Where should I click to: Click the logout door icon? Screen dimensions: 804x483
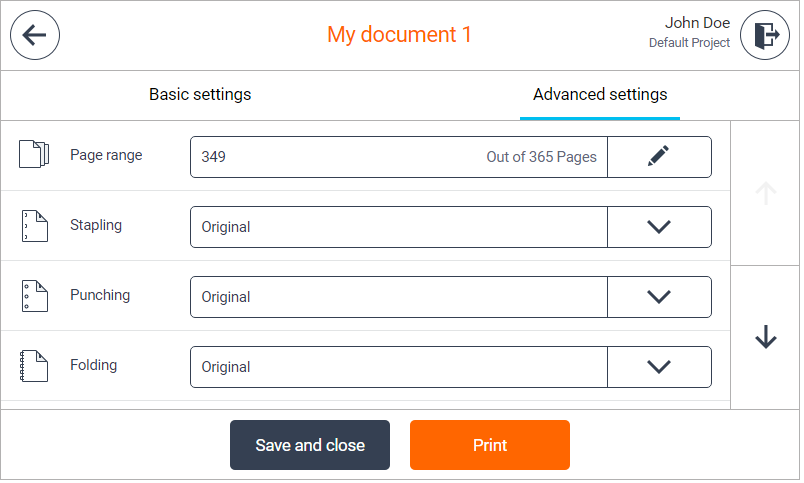pyautogui.click(x=765, y=35)
